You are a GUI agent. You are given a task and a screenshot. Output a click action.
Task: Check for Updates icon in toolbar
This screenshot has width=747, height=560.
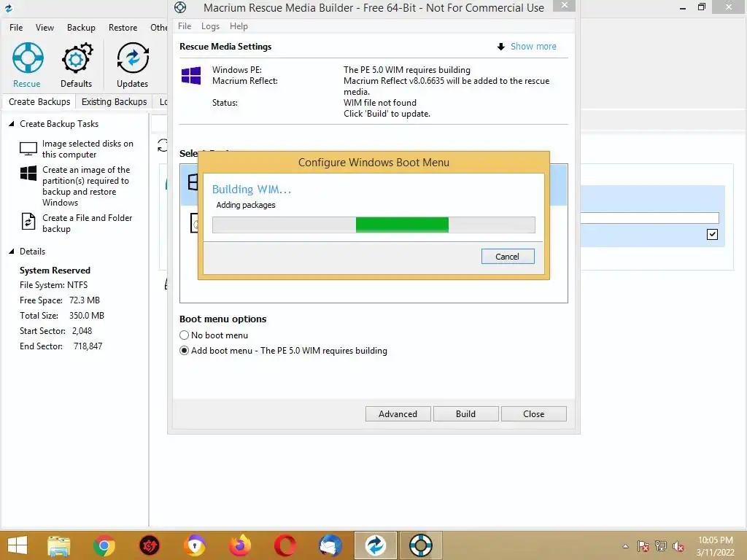(x=133, y=58)
